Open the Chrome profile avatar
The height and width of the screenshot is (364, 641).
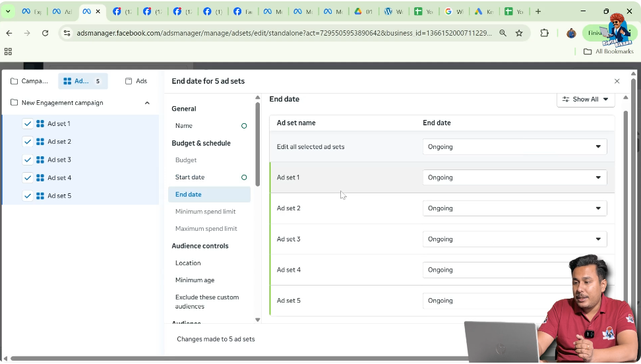(571, 33)
